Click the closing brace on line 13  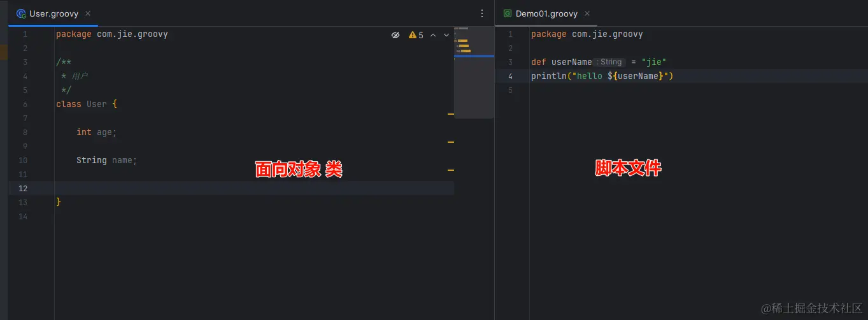[x=59, y=202]
